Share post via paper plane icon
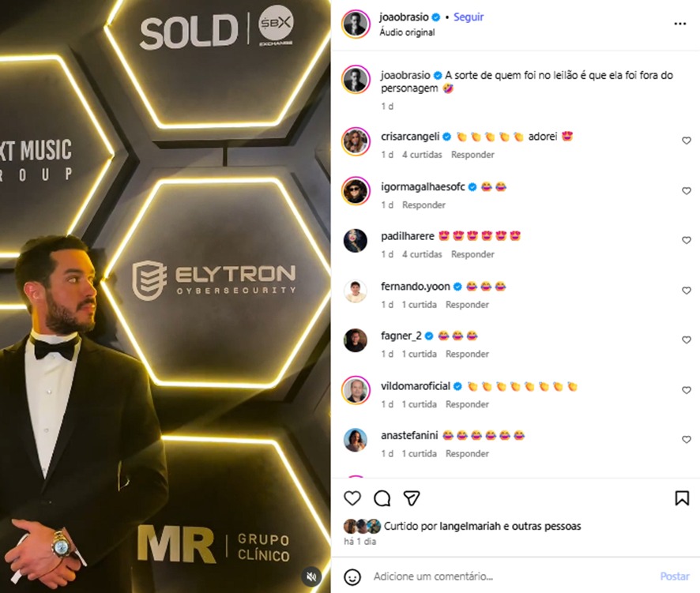The width and height of the screenshot is (700, 593). [411, 498]
